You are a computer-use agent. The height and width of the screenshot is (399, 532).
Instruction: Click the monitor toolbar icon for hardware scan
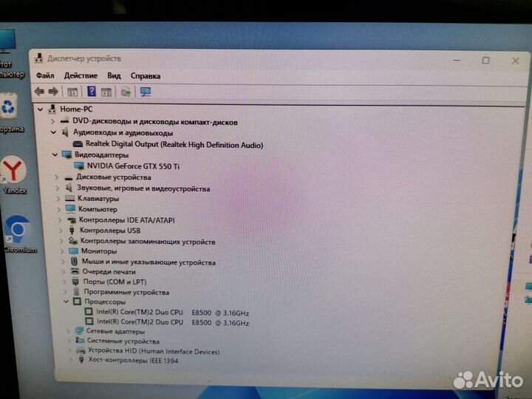146,92
